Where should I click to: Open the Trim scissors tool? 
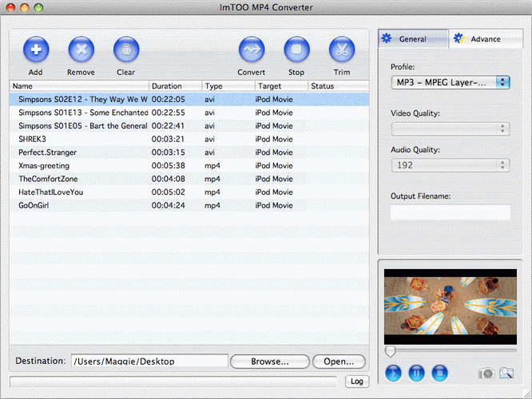point(342,49)
